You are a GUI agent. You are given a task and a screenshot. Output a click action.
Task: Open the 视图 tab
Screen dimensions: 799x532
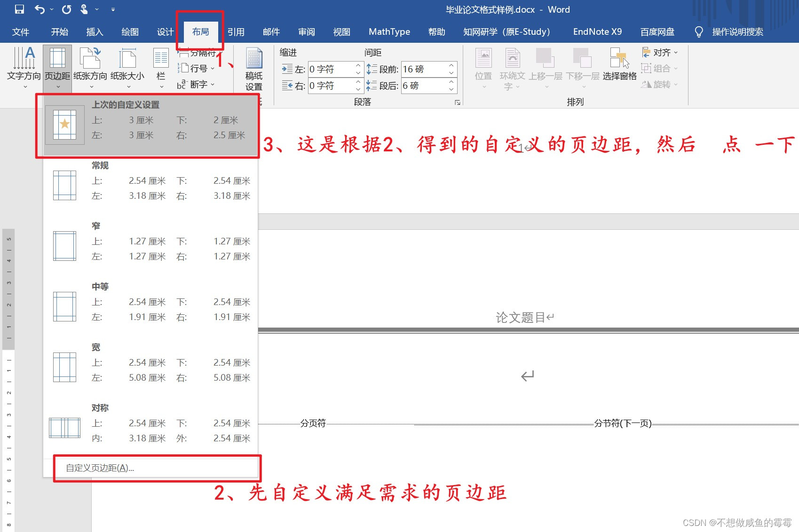pos(342,32)
